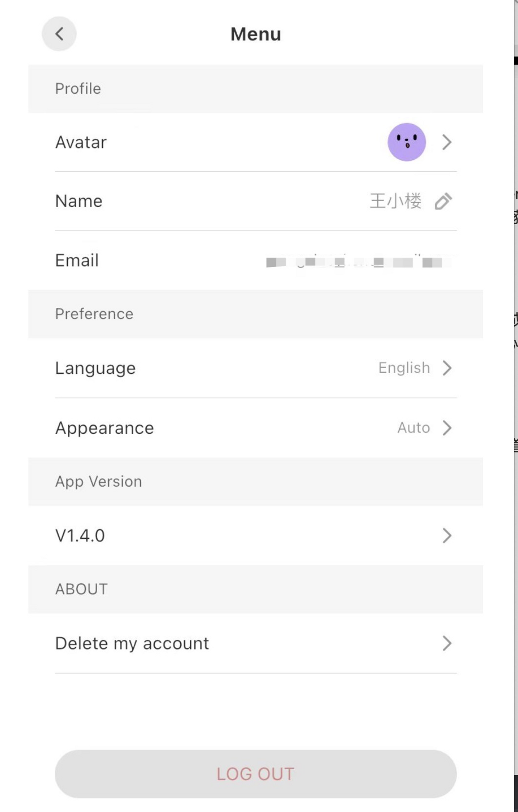This screenshot has width=518, height=812.
Task: Click the pencil edit icon beside name
Action: [443, 201]
